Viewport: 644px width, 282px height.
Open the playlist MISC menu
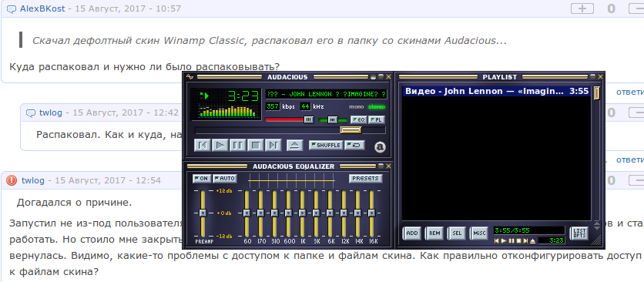(x=479, y=233)
